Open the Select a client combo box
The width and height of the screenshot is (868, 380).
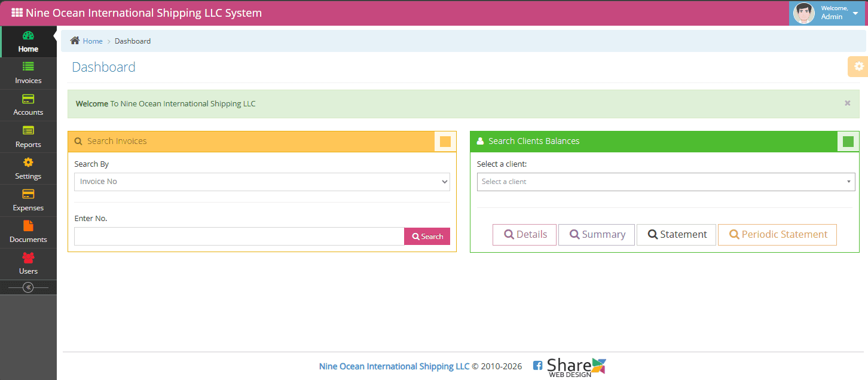(666, 182)
